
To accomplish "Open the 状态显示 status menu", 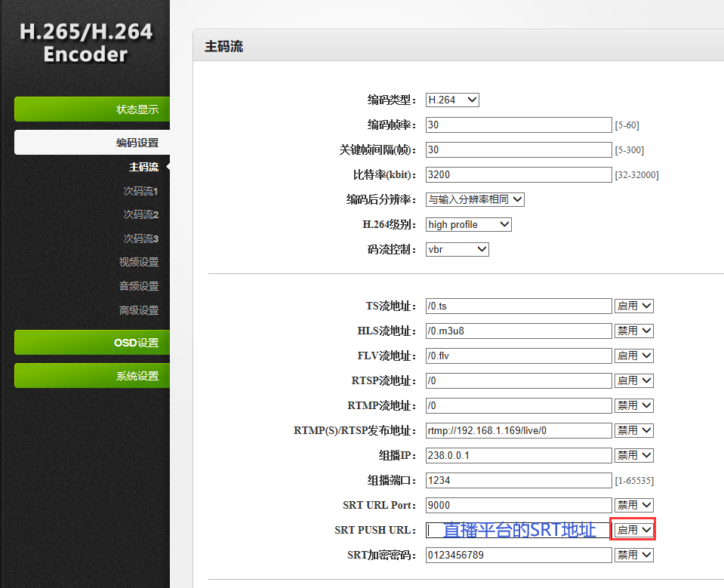I will 92,109.
